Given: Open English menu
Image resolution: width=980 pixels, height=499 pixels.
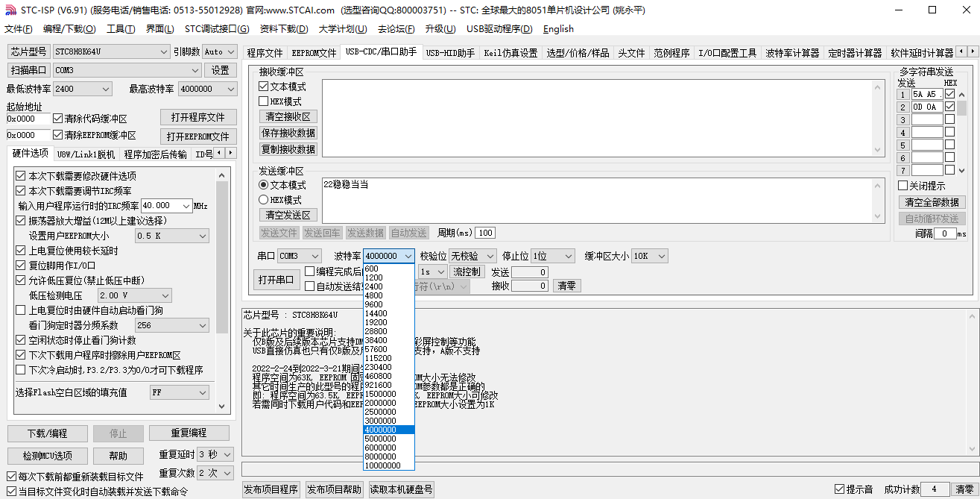Looking at the screenshot, I should [x=558, y=29].
